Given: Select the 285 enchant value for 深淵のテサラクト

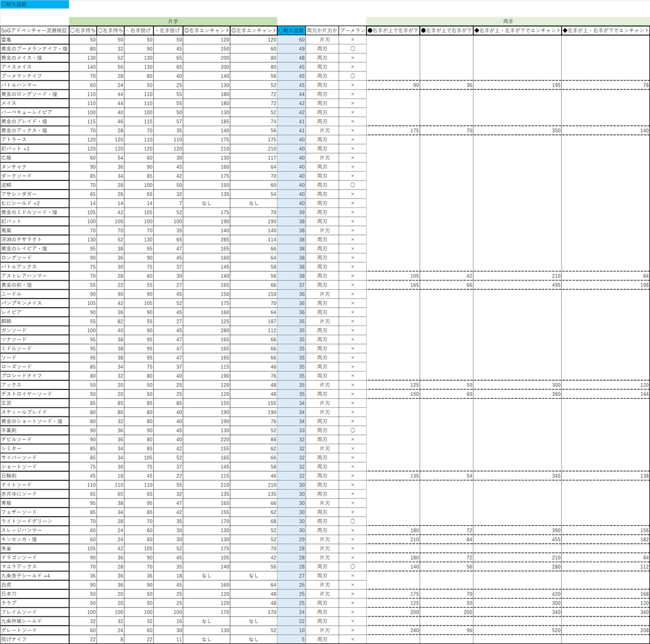Looking at the screenshot, I should click(x=207, y=239).
